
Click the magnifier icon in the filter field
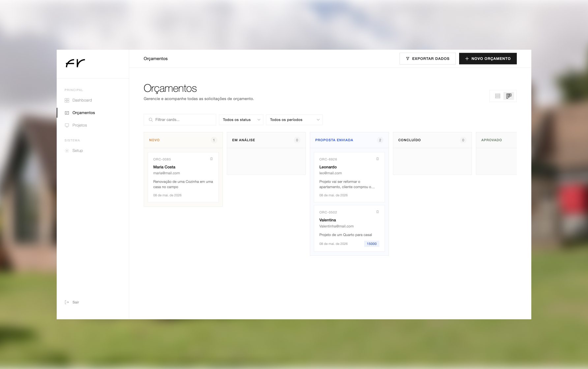(x=151, y=120)
